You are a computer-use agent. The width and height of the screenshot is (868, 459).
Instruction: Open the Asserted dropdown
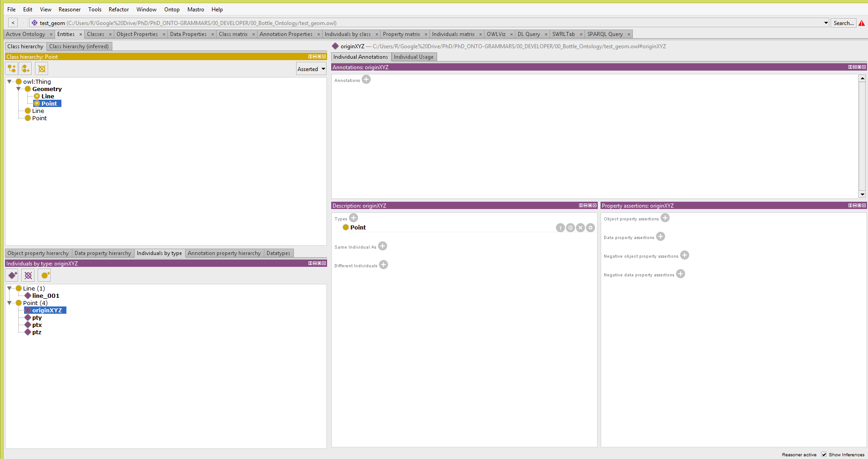311,69
